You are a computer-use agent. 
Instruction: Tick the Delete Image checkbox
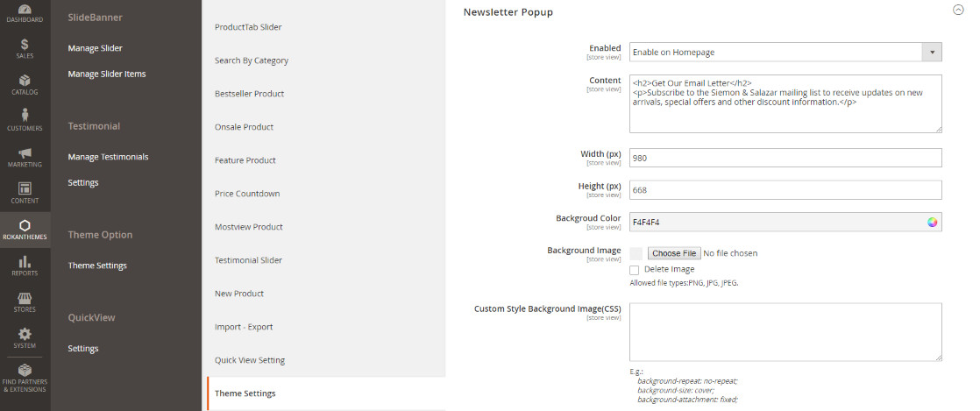pyautogui.click(x=635, y=271)
